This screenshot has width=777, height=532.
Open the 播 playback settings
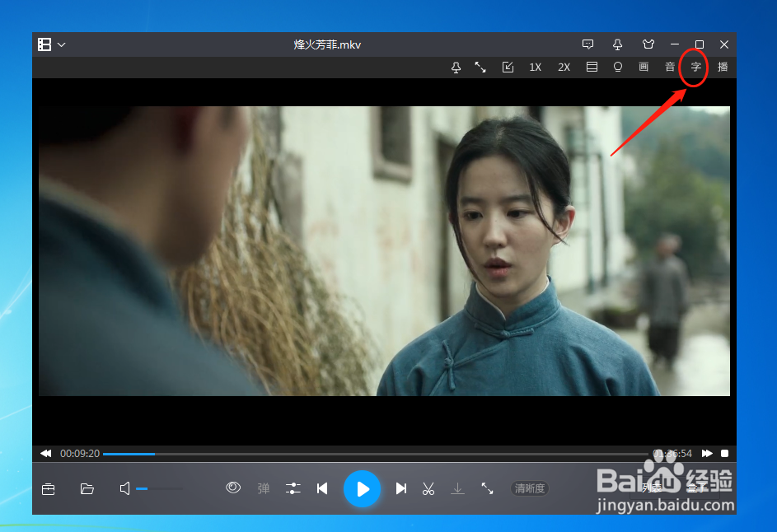click(723, 67)
